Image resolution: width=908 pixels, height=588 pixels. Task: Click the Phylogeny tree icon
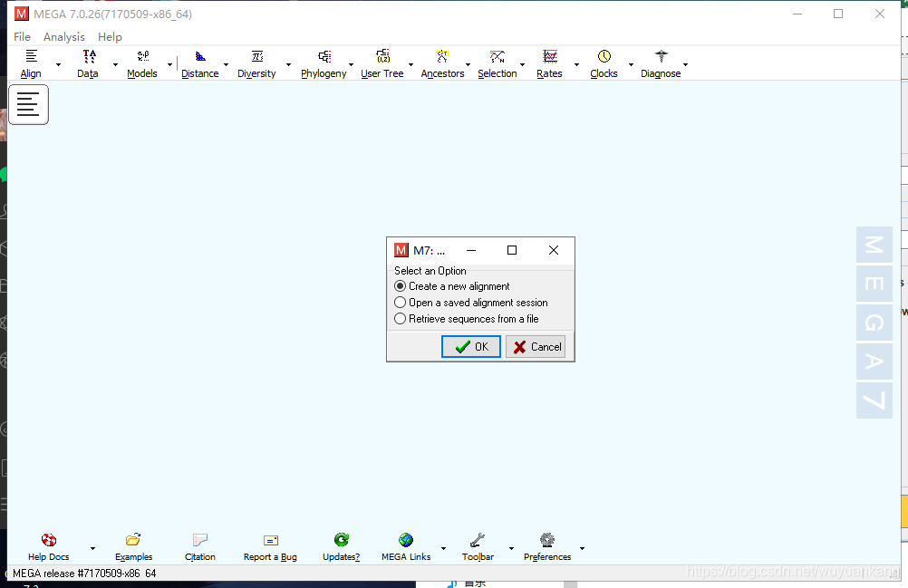coord(324,56)
